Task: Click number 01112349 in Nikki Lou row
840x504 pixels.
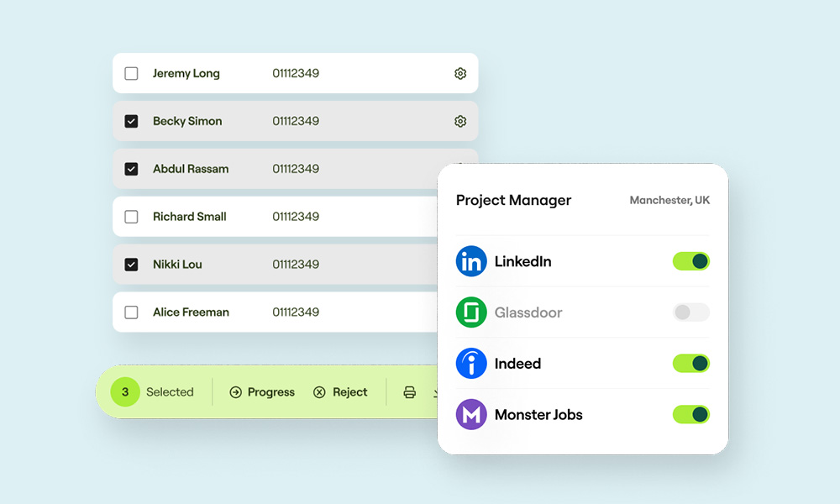Action: tap(296, 264)
